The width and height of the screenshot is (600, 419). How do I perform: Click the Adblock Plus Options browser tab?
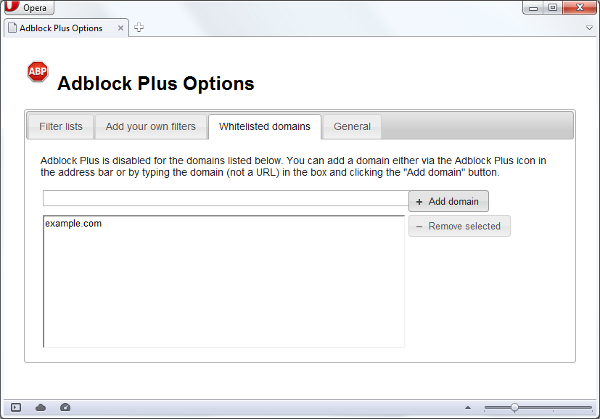click(x=61, y=28)
